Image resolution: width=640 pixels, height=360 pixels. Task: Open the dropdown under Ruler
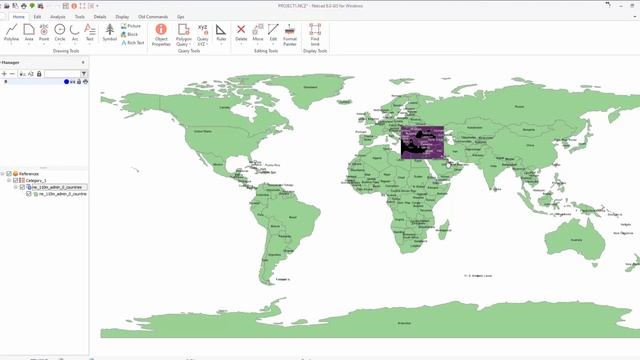coord(221,44)
